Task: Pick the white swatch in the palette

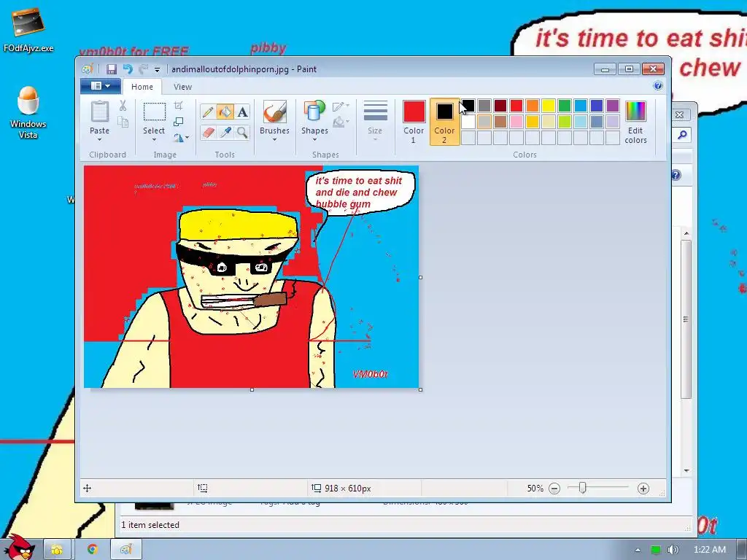Action: 468,122
